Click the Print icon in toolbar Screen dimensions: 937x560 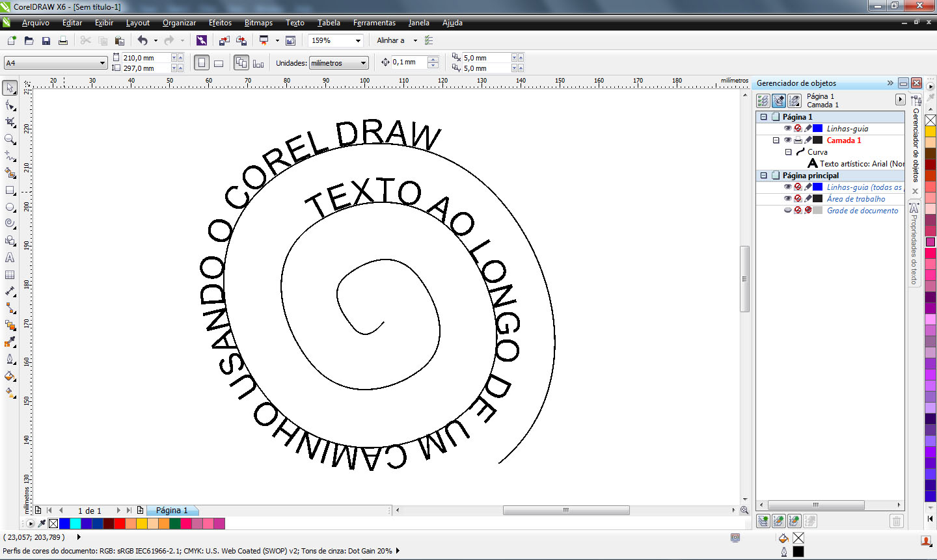point(63,40)
